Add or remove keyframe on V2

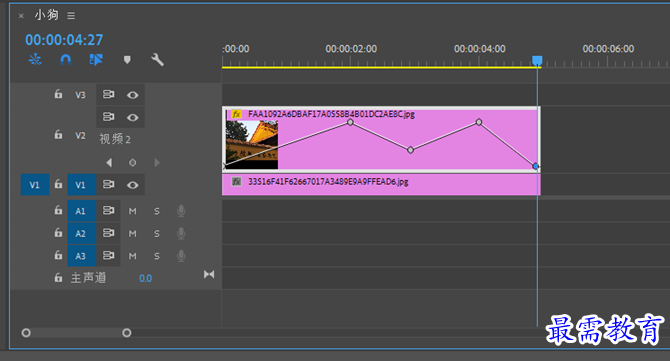click(132, 163)
